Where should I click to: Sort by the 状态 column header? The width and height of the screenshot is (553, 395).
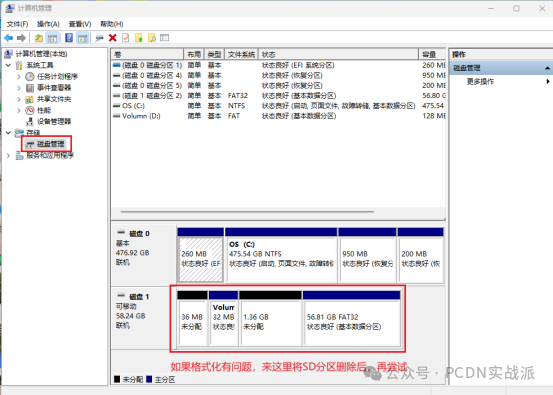click(338, 54)
